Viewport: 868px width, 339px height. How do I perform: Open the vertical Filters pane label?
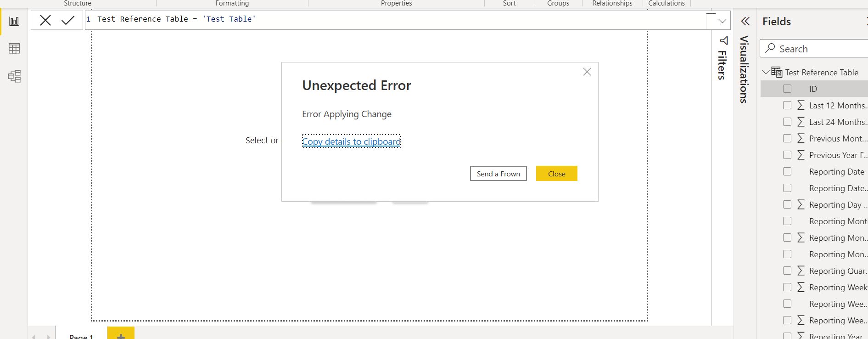[x=722, y=65]
